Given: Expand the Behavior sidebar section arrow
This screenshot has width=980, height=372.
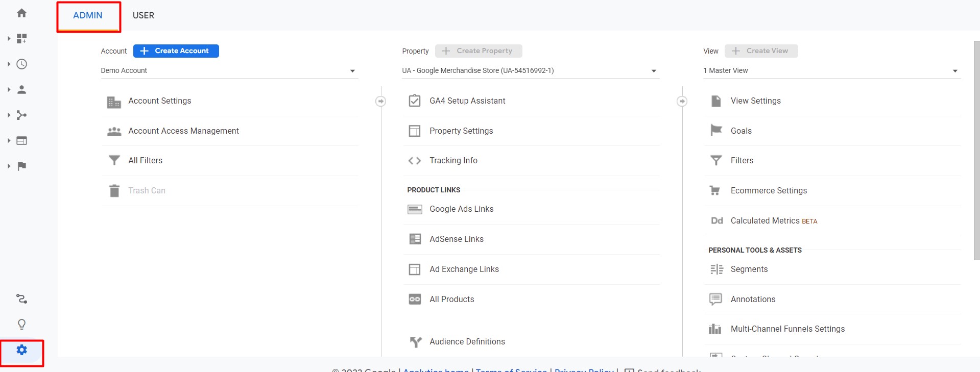Looking at the screenshot, I should [9, 141].
